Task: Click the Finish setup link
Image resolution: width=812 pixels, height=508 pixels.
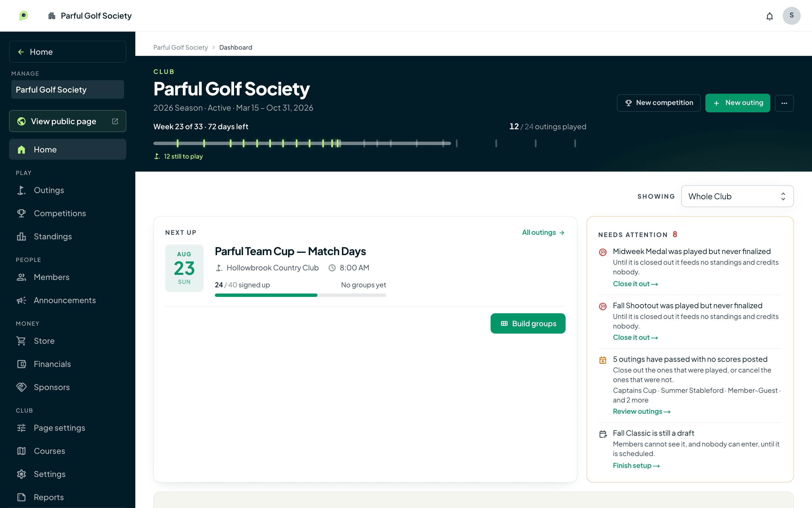Action: click(x=636, y=466)
